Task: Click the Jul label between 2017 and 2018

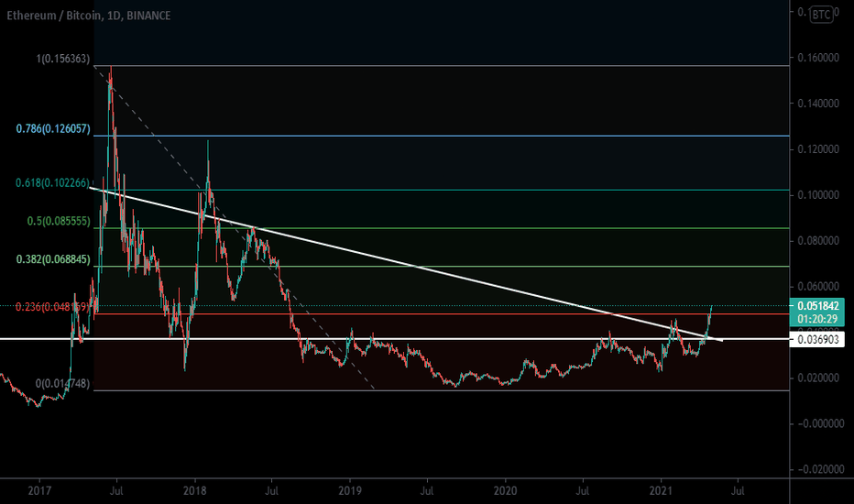Action: click(116, 491)
